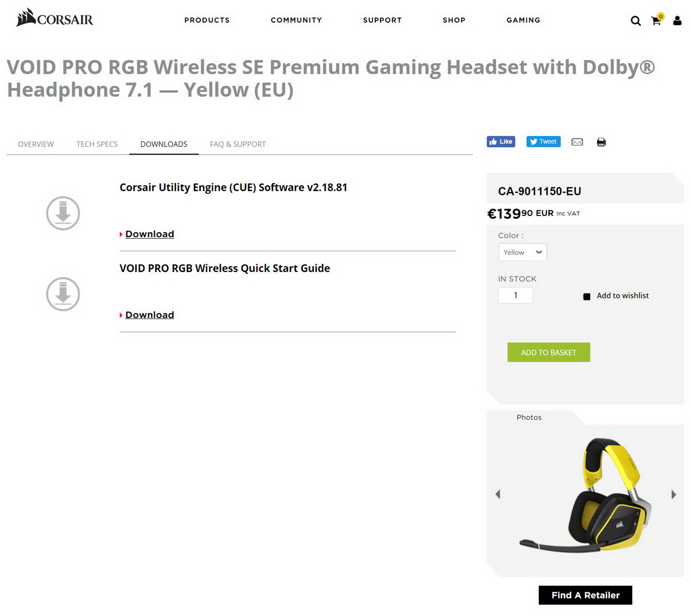Check the Add to wishlist box
Viewport: 691px width, 616px height.
pyautogui.click(x=587, y=296)
